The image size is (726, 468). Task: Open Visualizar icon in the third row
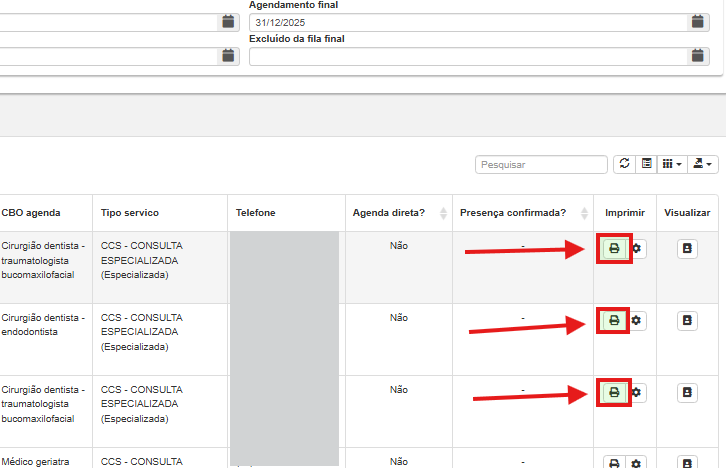tap(687, 393)
